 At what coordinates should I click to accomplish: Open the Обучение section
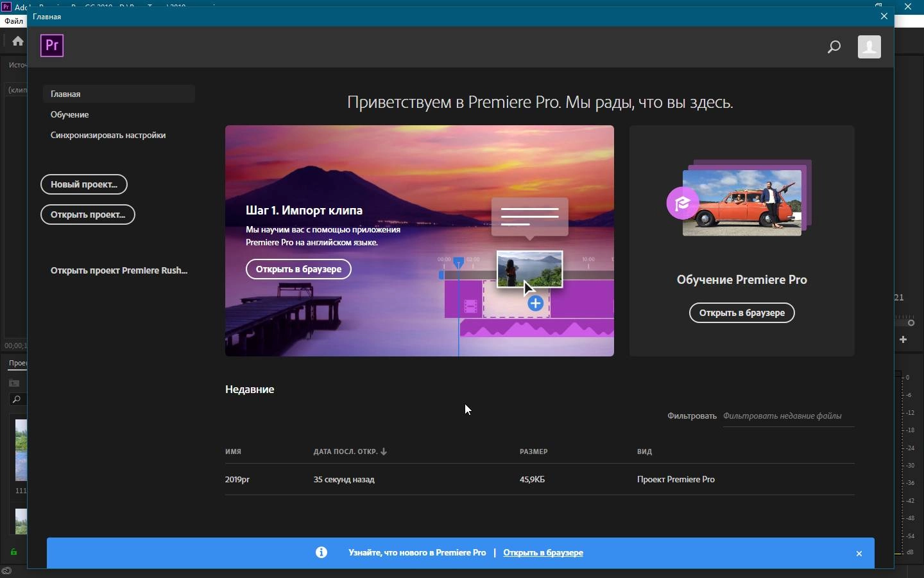(70, 114)
